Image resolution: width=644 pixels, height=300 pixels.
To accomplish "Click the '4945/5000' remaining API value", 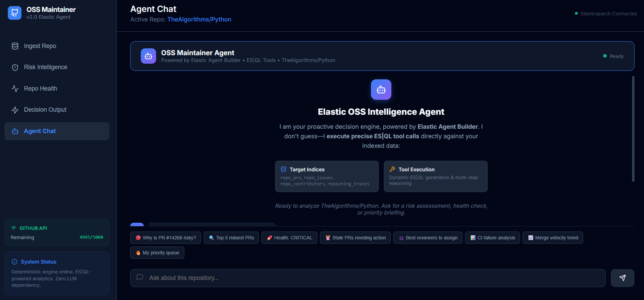I will 91,237.
